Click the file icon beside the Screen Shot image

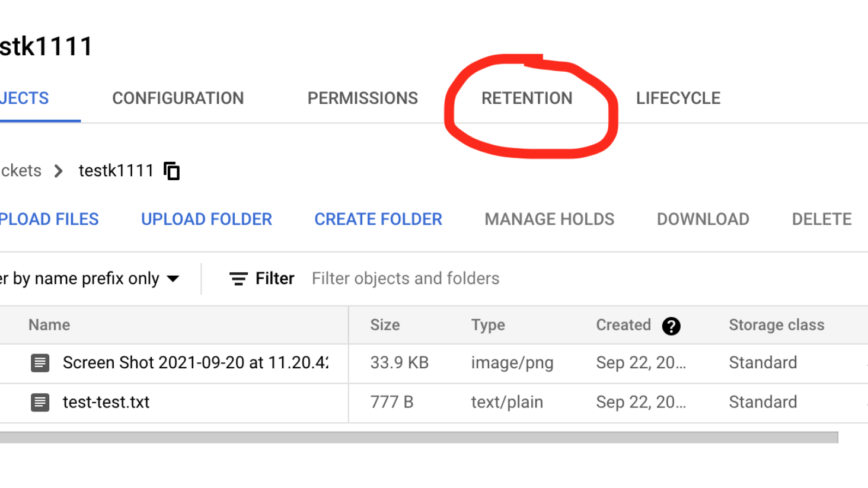click(x=39, y=362)
